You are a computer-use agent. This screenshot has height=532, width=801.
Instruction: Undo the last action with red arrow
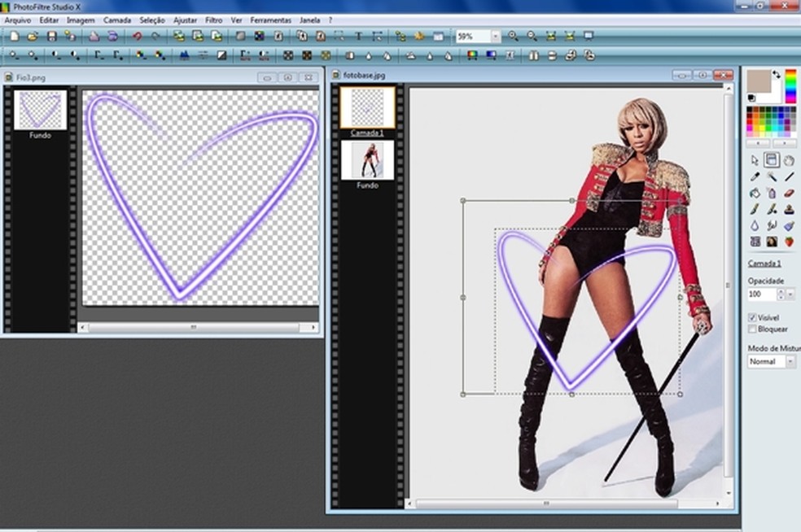(137, 37)
